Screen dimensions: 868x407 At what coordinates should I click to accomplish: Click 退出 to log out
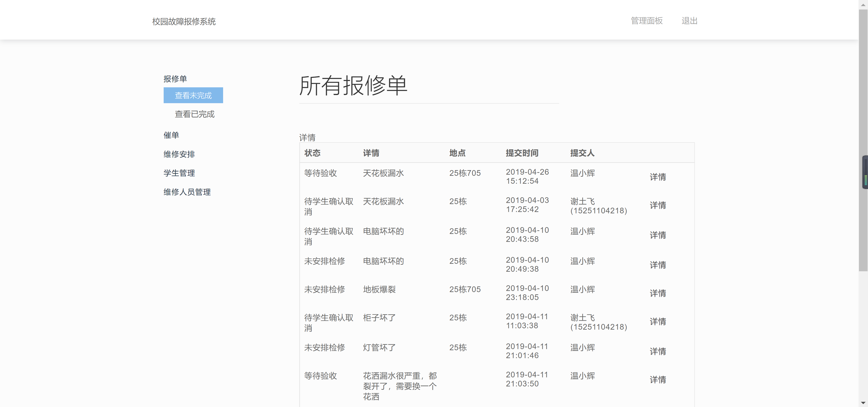(689, 21)
